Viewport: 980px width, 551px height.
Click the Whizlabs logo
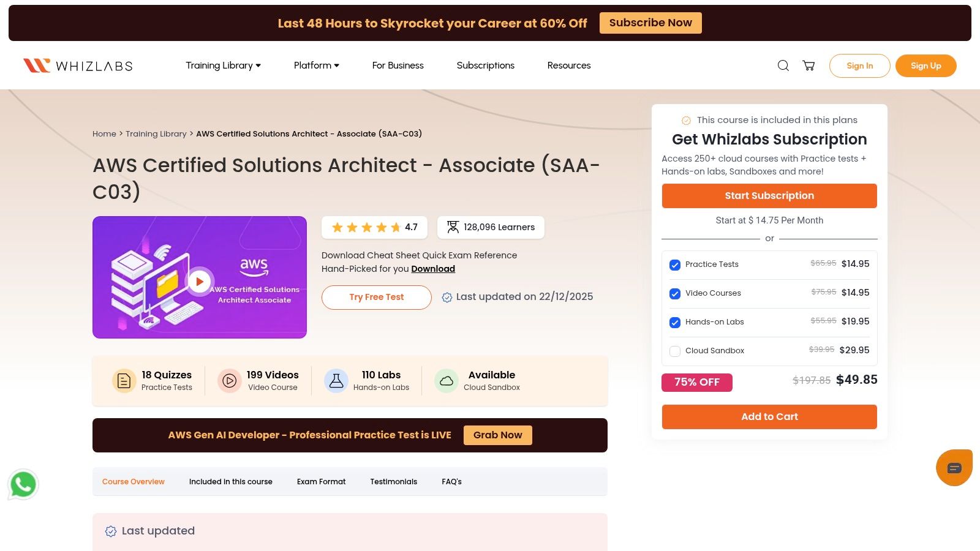78,66
